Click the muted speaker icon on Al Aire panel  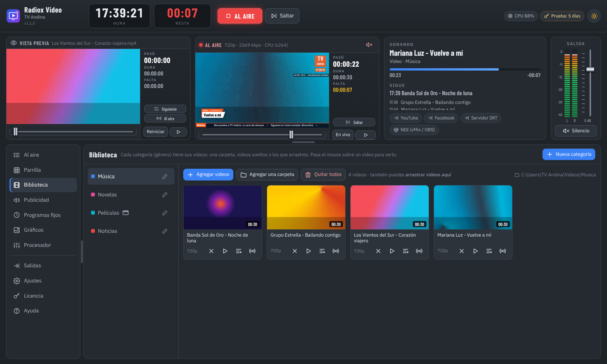pyautogui.click(x=369, y=45)
